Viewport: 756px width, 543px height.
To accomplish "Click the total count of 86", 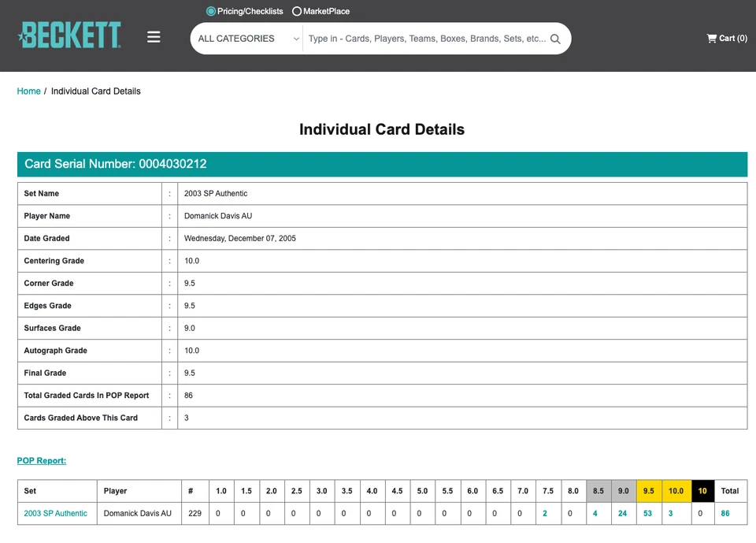I will tap(725, 514).
